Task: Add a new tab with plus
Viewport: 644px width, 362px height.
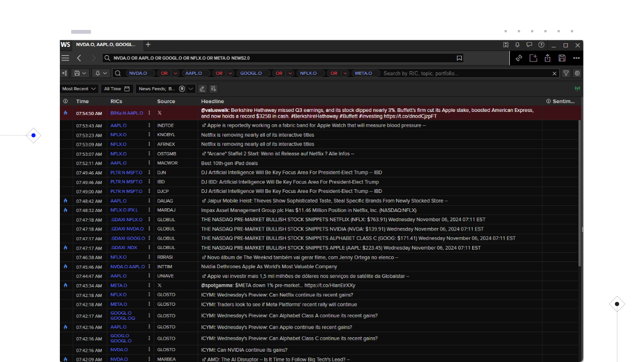Action: pos(148,45)
